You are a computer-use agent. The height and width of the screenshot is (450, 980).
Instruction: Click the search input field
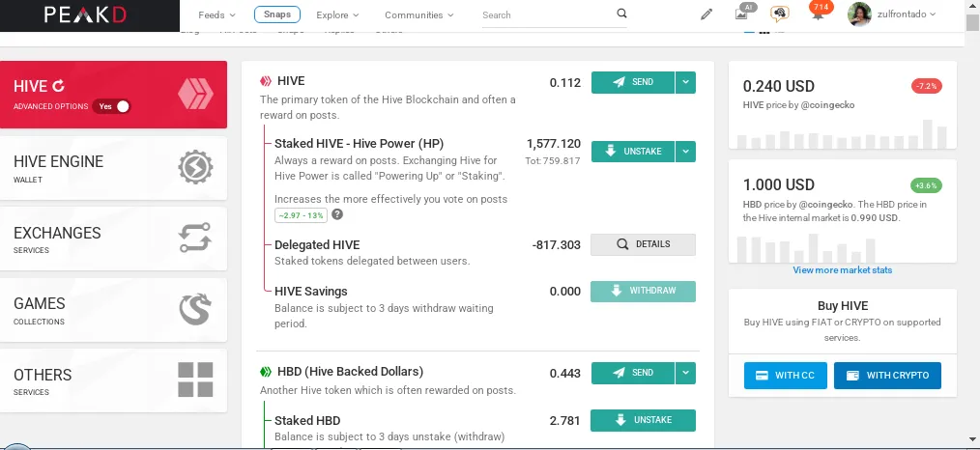[549, 14]
